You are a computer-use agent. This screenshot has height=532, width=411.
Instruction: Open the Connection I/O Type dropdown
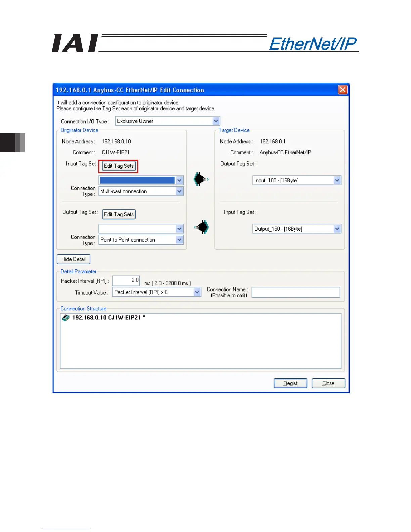click(x=216, y=121)
